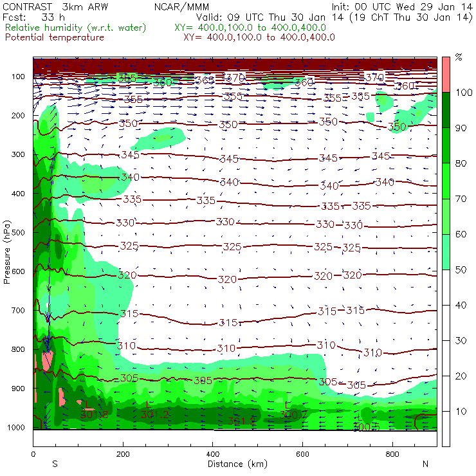
Task: Click the 0 km distance axis label
Action: (x=33, y=454)
